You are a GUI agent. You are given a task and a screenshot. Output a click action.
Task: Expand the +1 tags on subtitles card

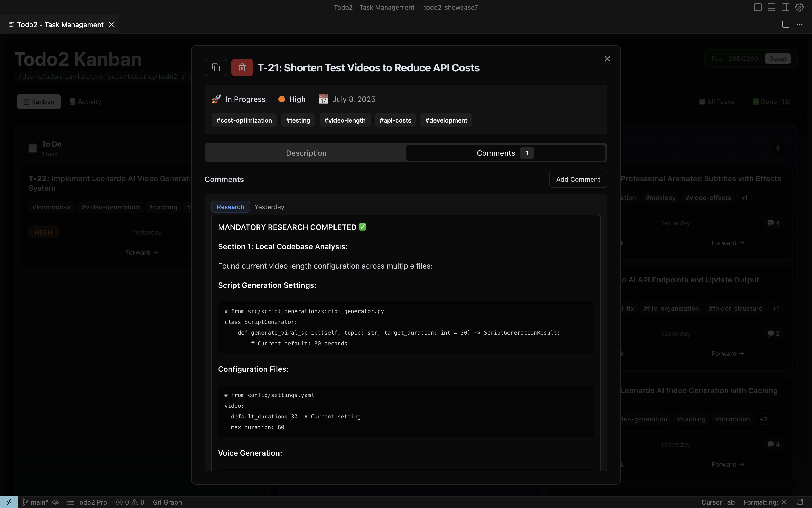point(744,198)
